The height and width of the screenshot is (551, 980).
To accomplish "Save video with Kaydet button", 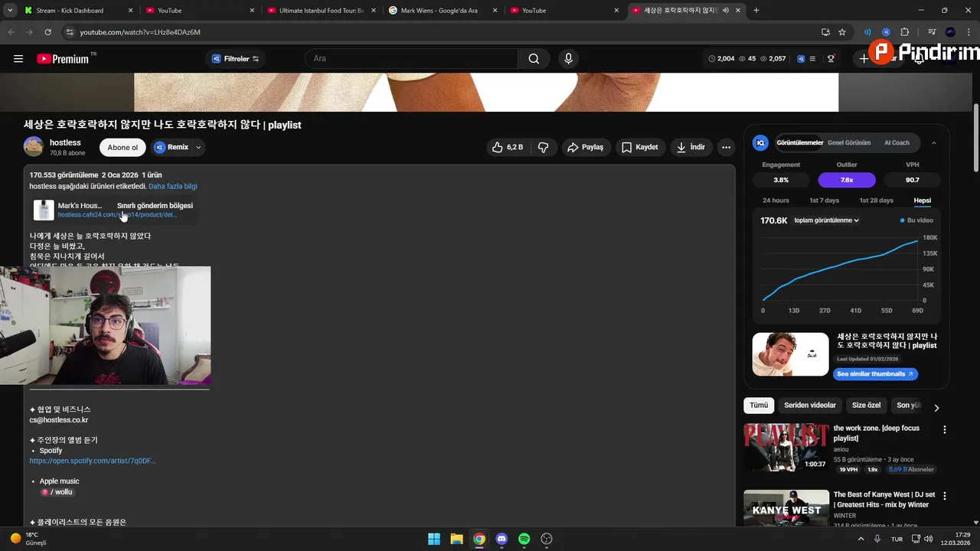I will point(639,147).
